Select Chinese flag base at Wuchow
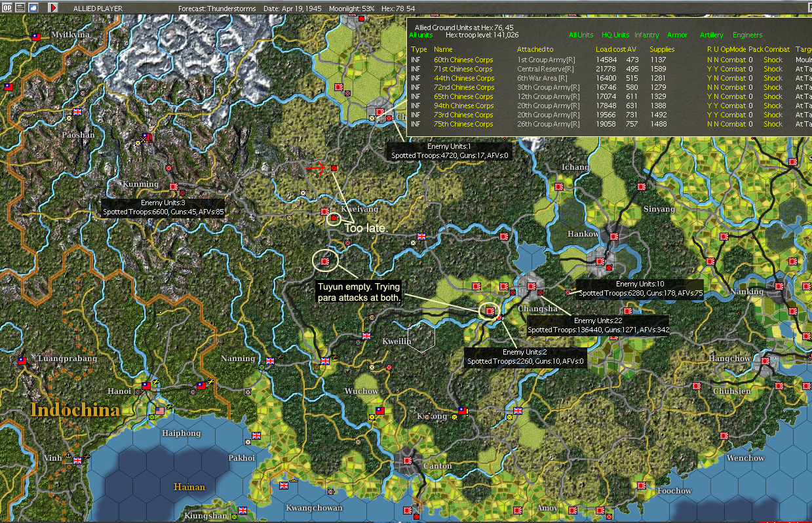This screenshot has height=523, width=812. [379, 410]
